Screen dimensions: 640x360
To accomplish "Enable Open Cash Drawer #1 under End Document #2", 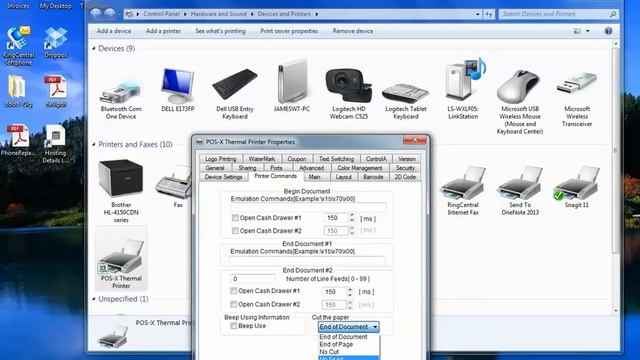I will pos(233,291).
